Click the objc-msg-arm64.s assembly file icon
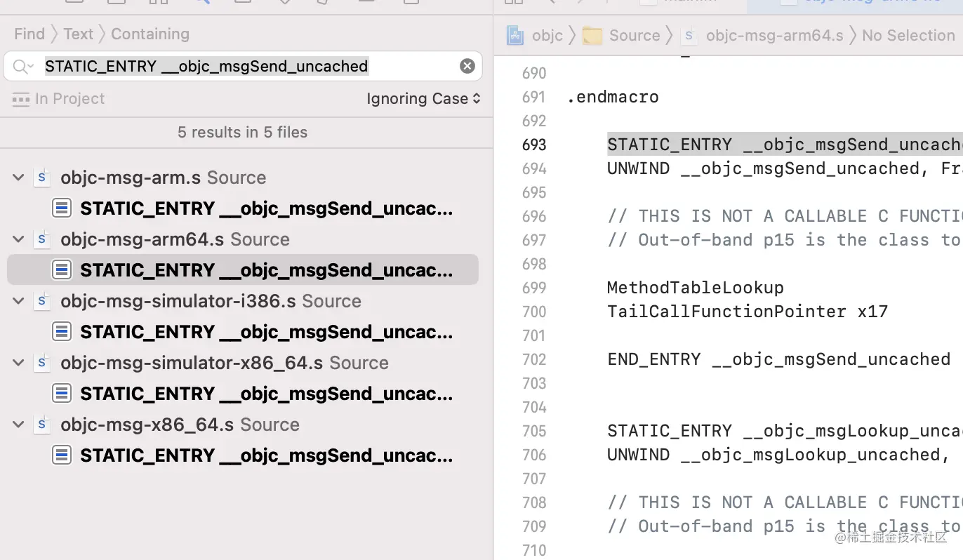The width and height of the screenshot is (963, 560). point(42,239)
